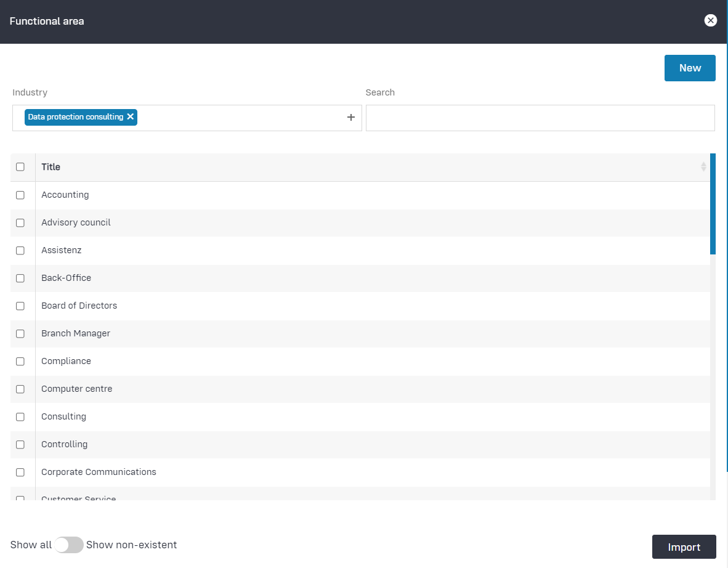Select the Advisory council row
Viewport: 728px width, 568px height.
click(x=76, y=222)
